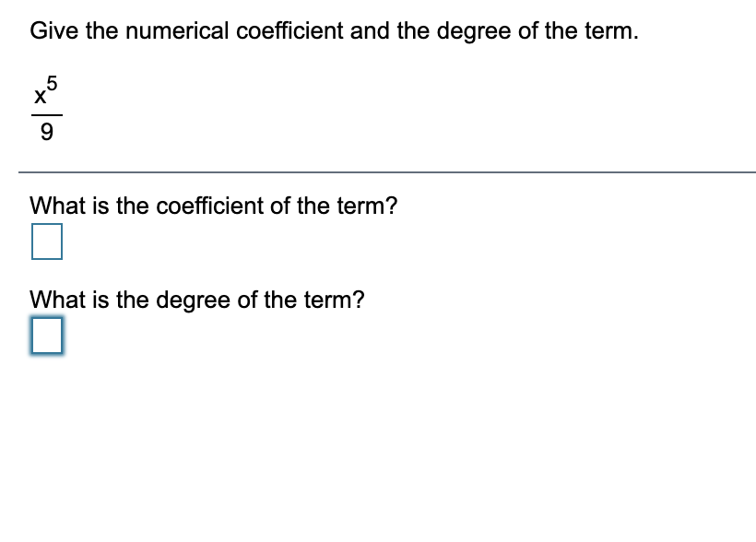
Task: Select the text asking for the degree
Action: point(197,300)
